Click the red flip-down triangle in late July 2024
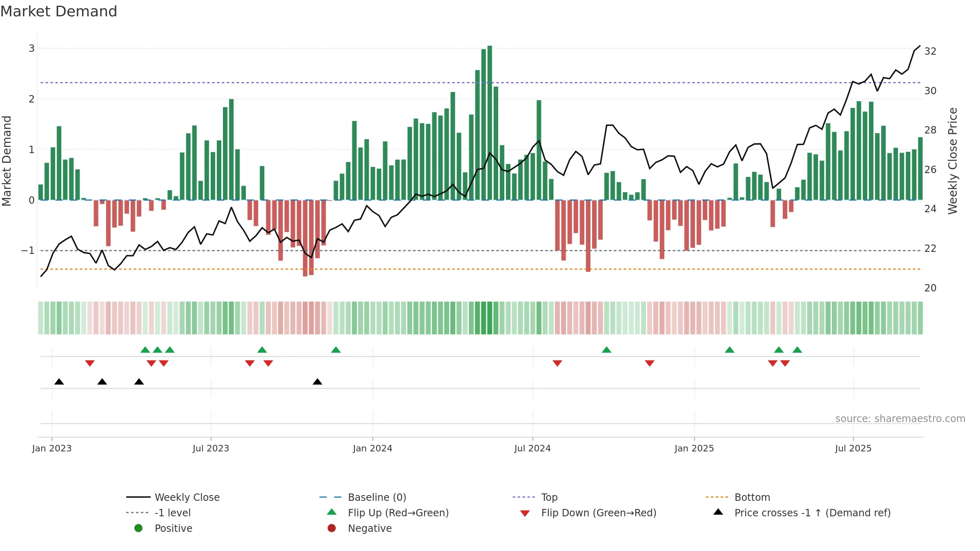 coord(557,363)
